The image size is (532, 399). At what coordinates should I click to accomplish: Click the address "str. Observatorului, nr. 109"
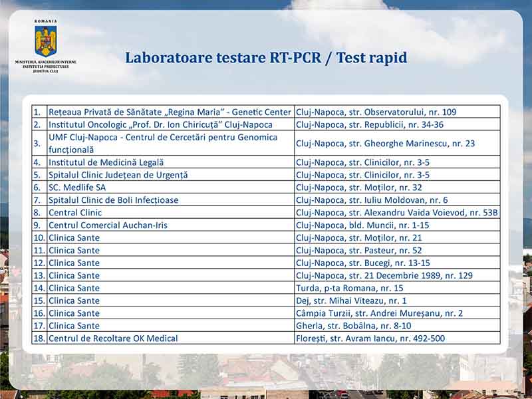403,112
